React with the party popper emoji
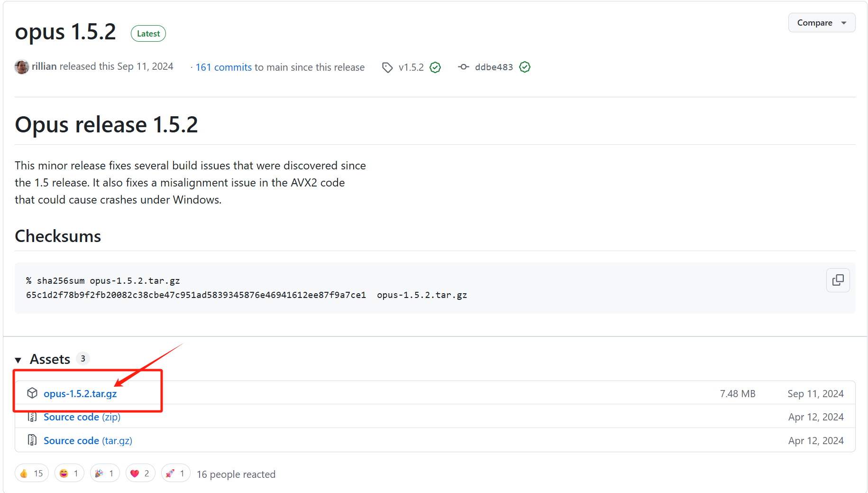 click(x=105, y=473)
